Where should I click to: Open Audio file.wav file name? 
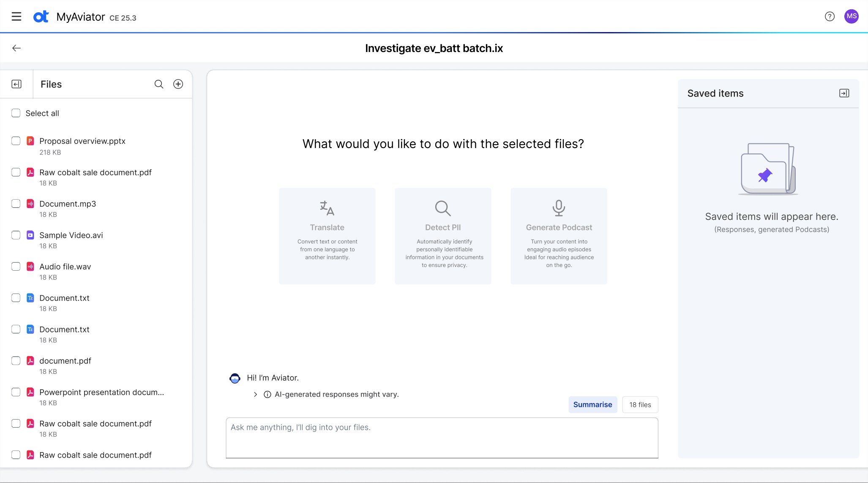click(65, 267)
